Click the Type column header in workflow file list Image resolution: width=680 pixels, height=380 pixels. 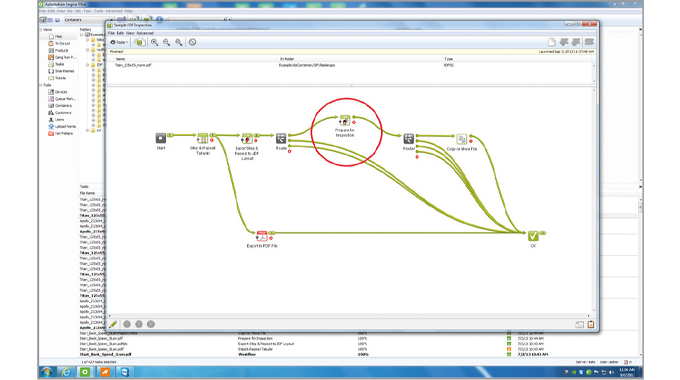pos(448,59)
